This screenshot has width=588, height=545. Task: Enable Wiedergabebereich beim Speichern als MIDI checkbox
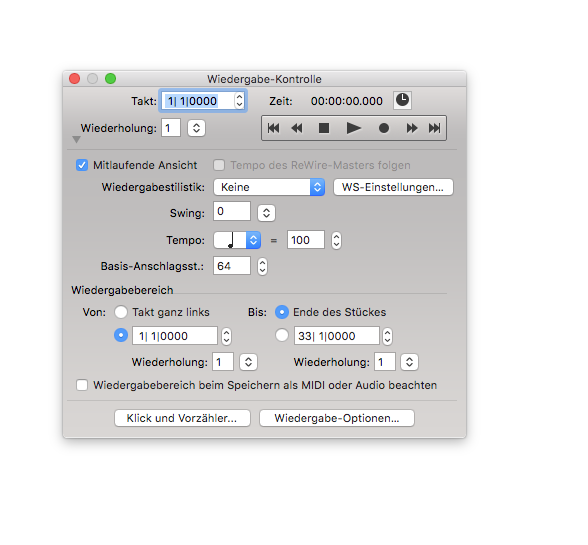(82, 385)
